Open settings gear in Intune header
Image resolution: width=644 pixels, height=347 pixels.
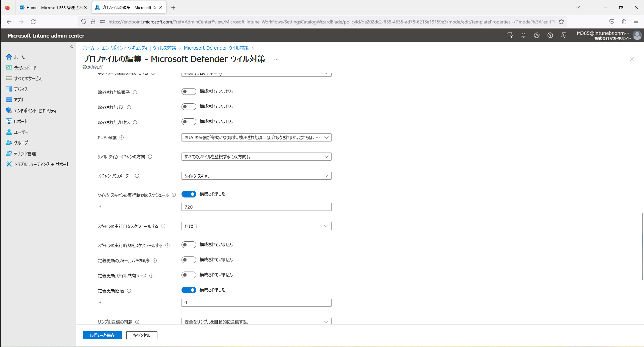coord(537,35)
